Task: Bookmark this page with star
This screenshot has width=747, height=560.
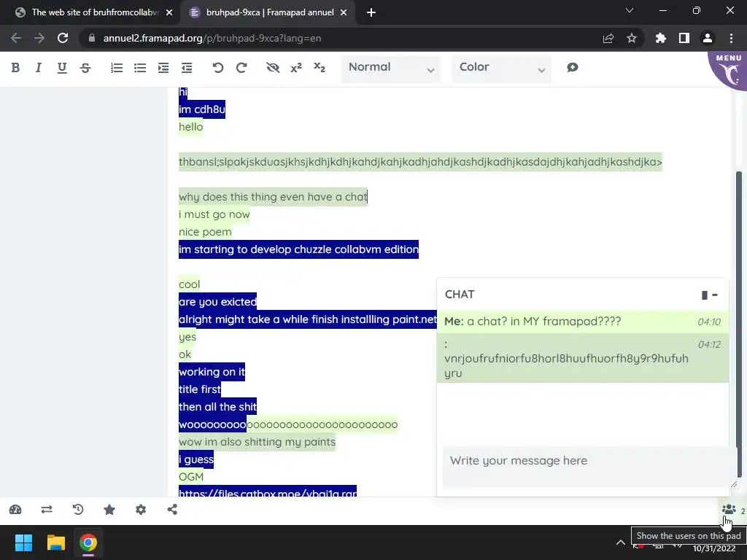Action: coord(632,38)
